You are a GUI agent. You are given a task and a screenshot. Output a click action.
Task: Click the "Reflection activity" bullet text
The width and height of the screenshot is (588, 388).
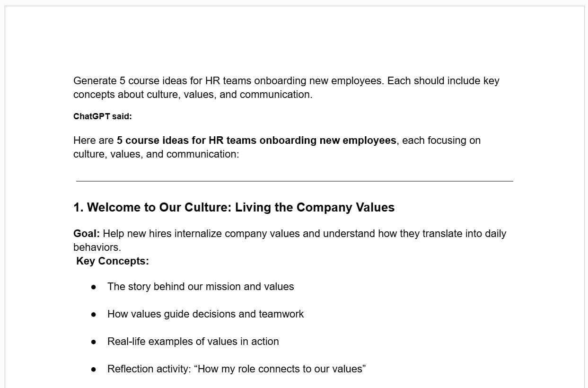point(149,369)
